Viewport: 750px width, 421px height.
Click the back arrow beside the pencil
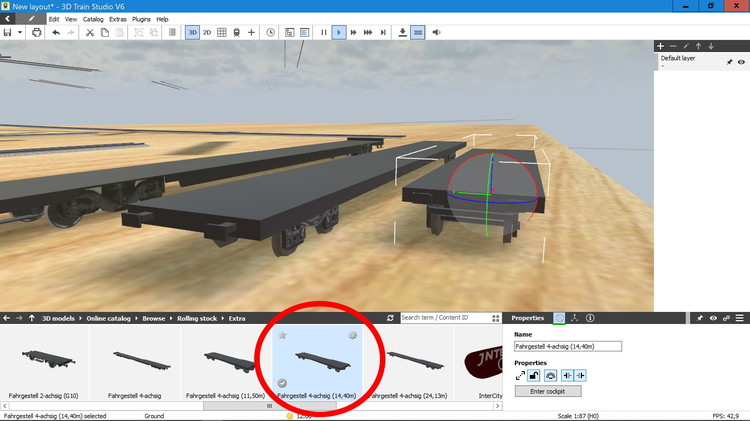click(8, 19)
